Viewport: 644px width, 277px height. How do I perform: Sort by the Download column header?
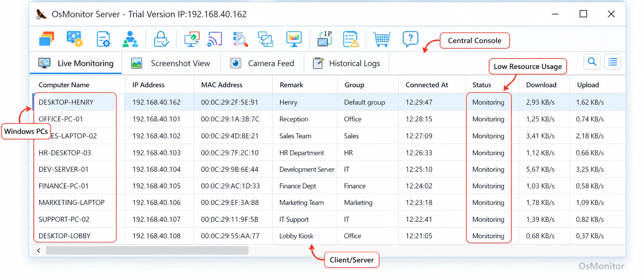[x=541, y=85]
